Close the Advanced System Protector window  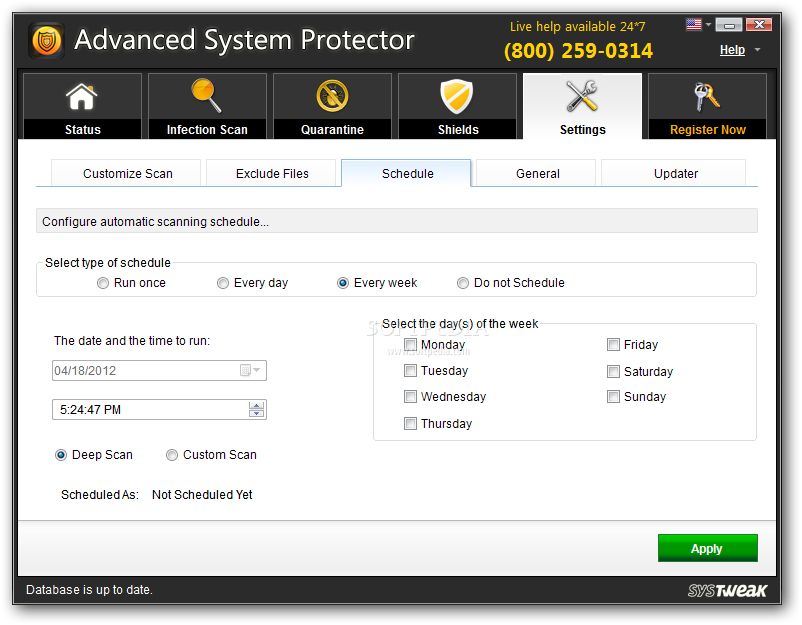(759, 24)
